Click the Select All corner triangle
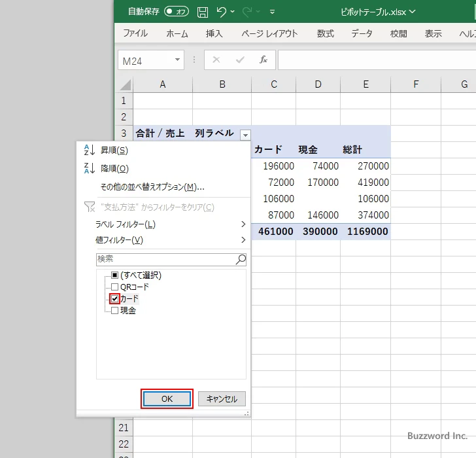Image resolution: width=476 pixels, height=458 pixels. click(x=125, y=85)
